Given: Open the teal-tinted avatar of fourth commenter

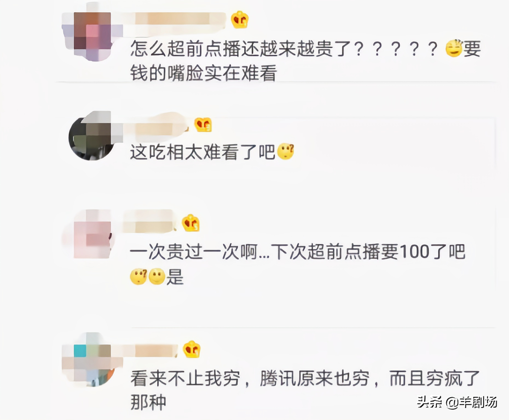Looking at the screenshot, I should click(92, 360).
